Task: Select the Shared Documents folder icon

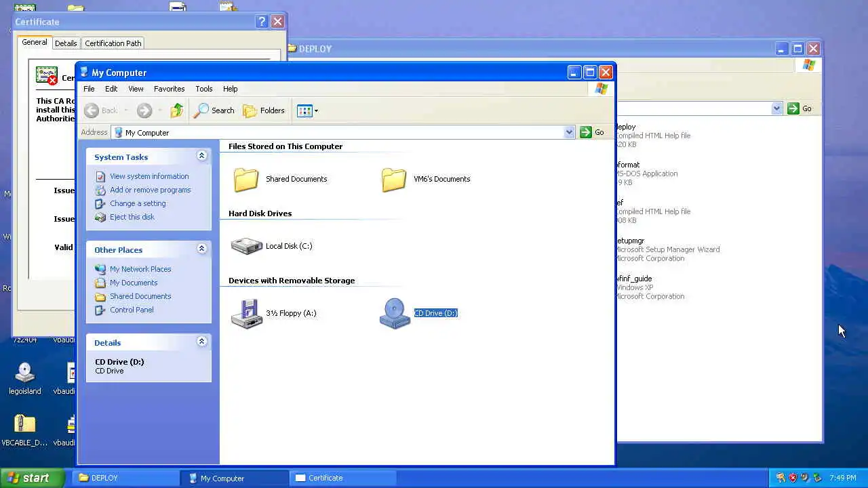Action: [x=246, y=179]
